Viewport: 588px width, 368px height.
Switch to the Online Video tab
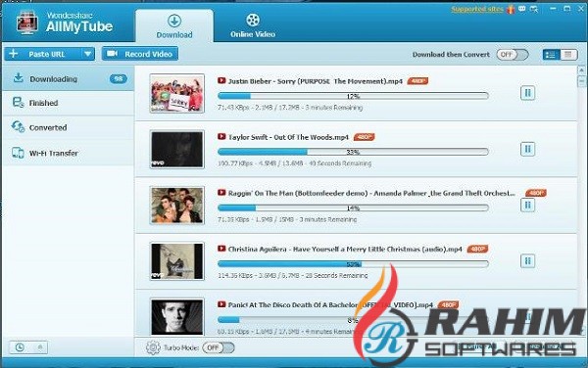point(253,26)
